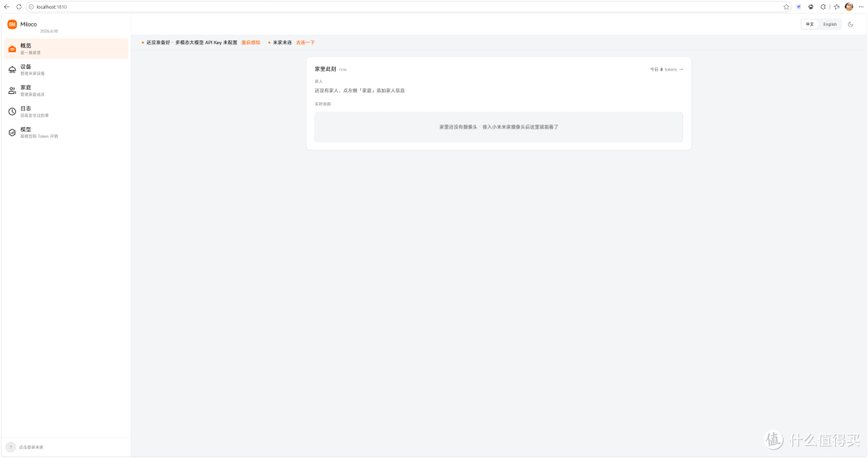
Task: Click the 去连一下 link
Action: (305, 43)
